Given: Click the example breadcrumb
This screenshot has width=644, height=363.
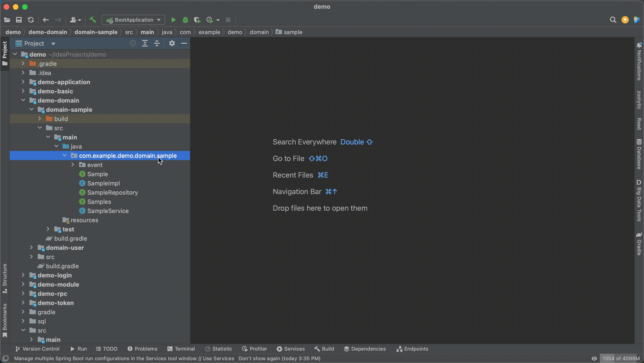Looking at the screenshot, I should coord(210,32).
